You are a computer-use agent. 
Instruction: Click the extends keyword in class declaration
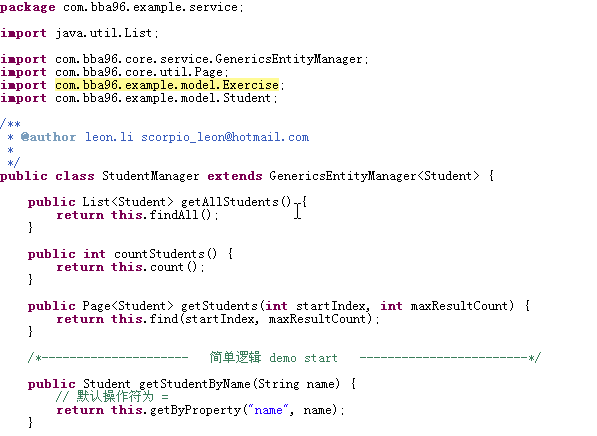pos(235,176)
